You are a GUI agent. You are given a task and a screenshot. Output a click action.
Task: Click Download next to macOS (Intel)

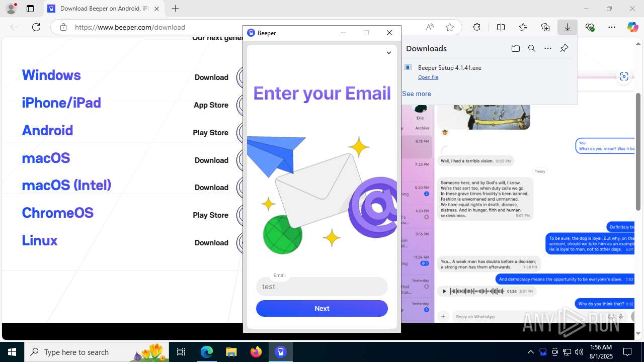(211, 188)
